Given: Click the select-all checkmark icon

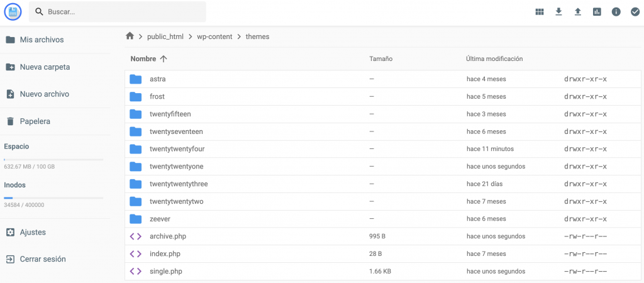Looking at the screenshot, I should (x=635, y=12).
